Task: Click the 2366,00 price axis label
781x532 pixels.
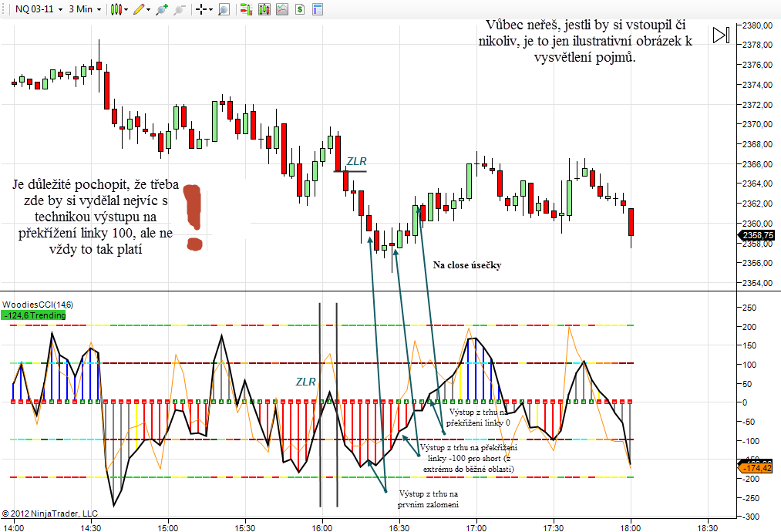Action: point(758,164)
